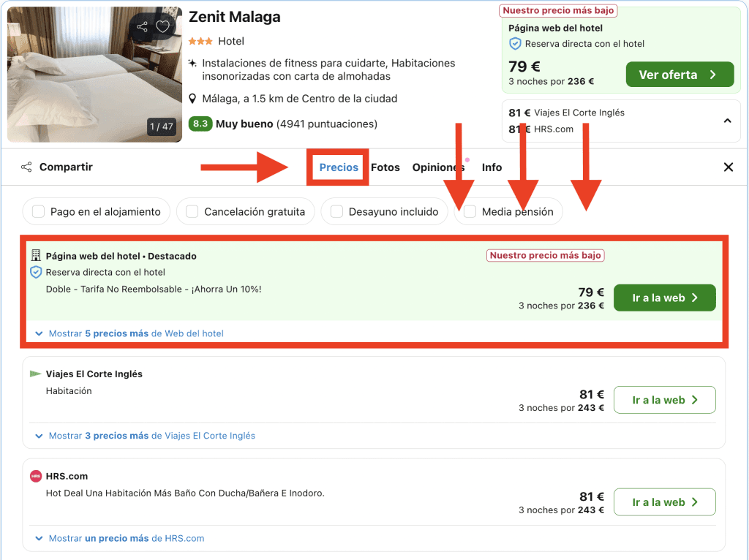Click the hotel building icon beside Página web

click(36, 256)
